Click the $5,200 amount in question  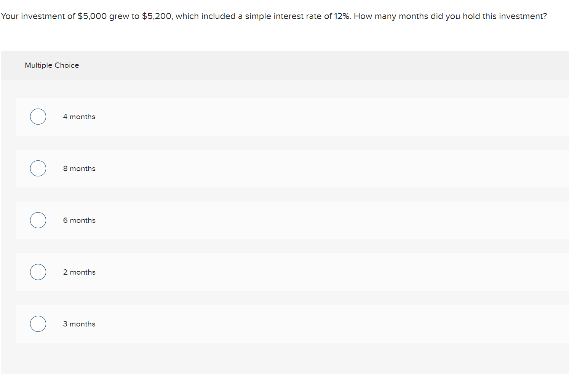[157, 16]
